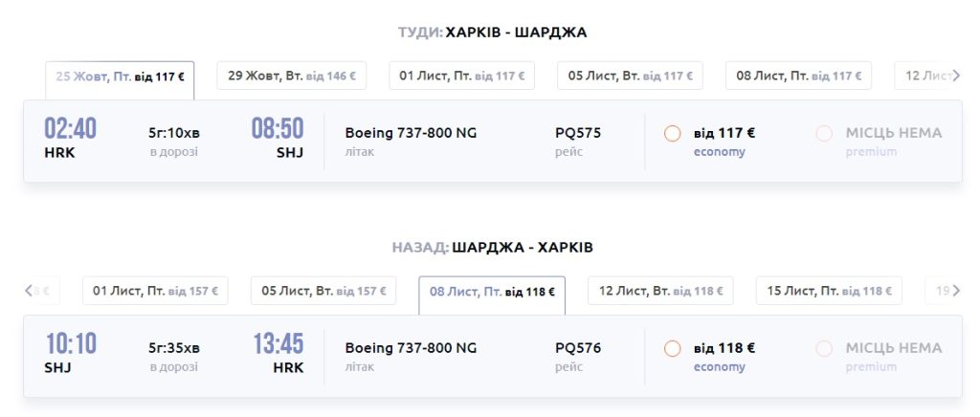Select economy fare radio for flight PQ576
This screenshot has width=980, height=417.
coord(672,349)
